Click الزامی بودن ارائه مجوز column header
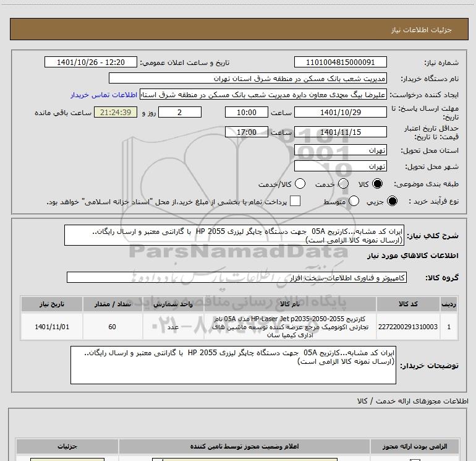The height and width of the screenshot is (461, 476). pyautogui.click(x=415, y=446)
